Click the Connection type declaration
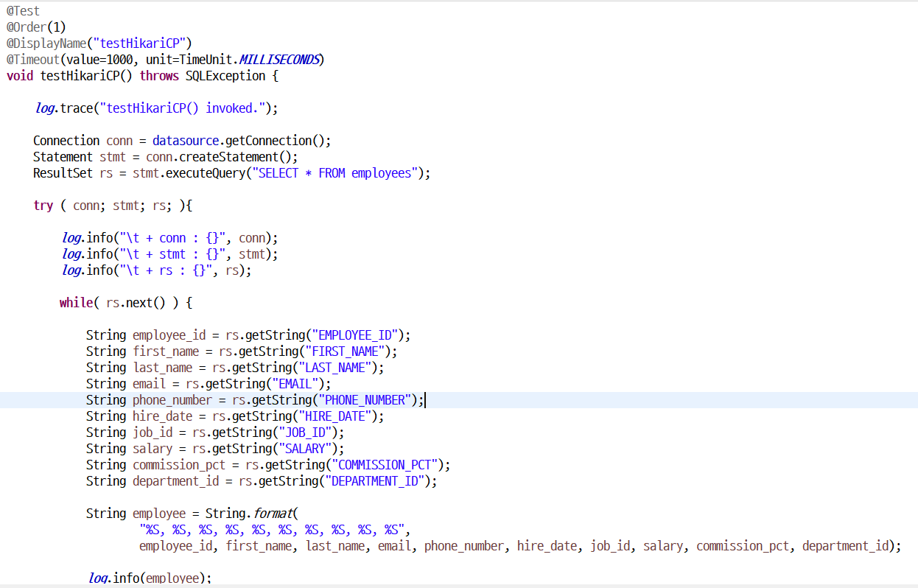The height and width of the screenshot is (588, 918). tap(66, 141)
